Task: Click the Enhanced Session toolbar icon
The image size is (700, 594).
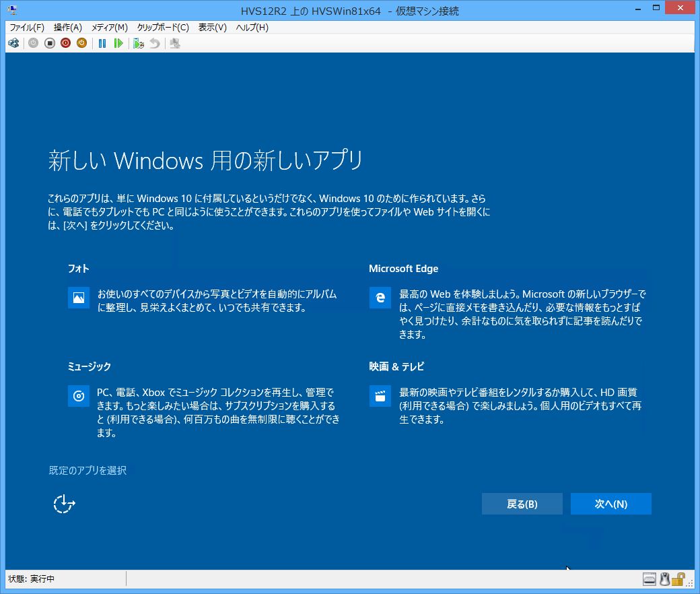Action: point(175,43)
